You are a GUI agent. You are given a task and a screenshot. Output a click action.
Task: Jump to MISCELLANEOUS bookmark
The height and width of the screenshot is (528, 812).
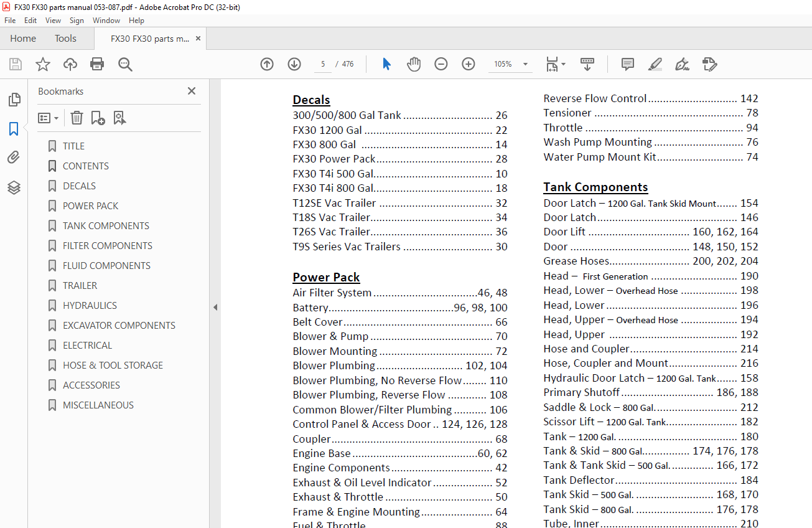[x=98, y=405]
